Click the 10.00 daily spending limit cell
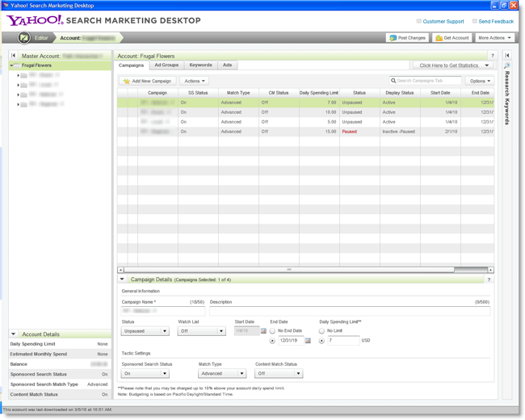Image resolution: width=525 pixels, height=420 pixels. tap(319, 112)
